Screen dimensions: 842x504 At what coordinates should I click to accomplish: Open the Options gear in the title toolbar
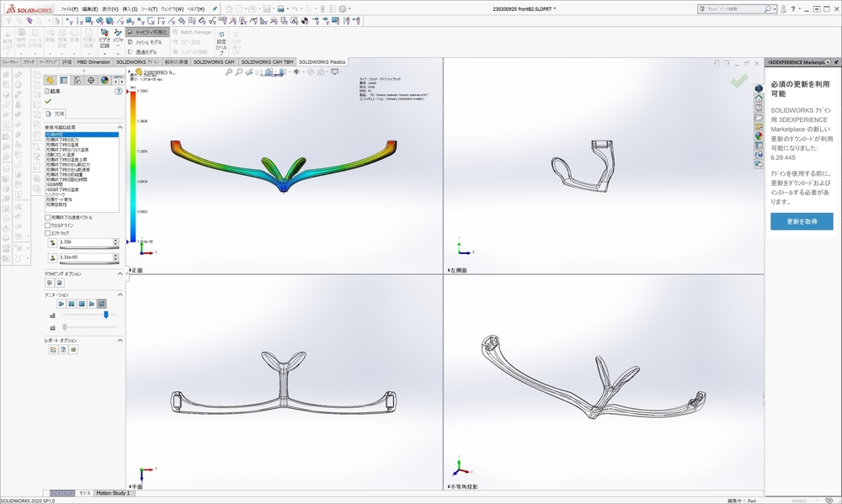tap(342, 8)
